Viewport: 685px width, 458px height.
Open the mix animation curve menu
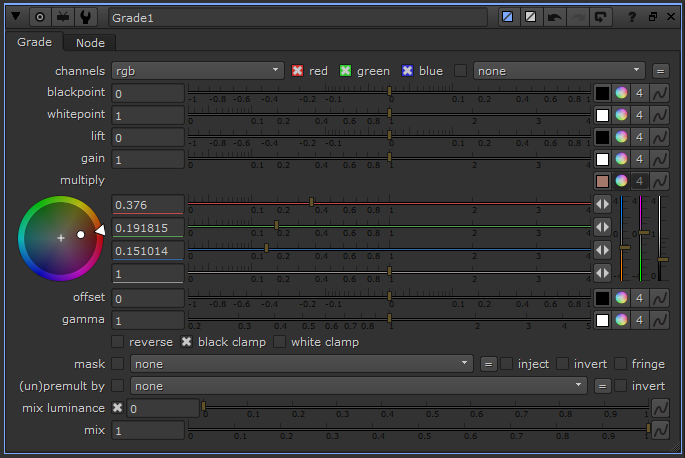[x=659, y=430]
